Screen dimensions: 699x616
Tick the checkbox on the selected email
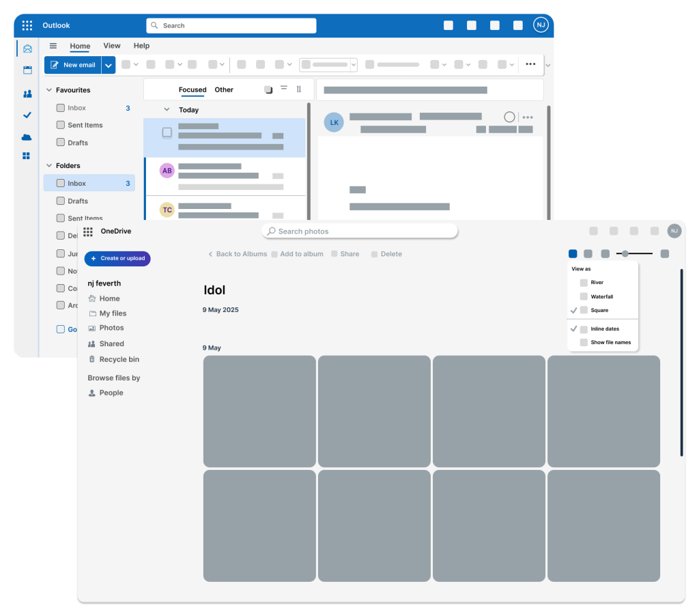167,132
